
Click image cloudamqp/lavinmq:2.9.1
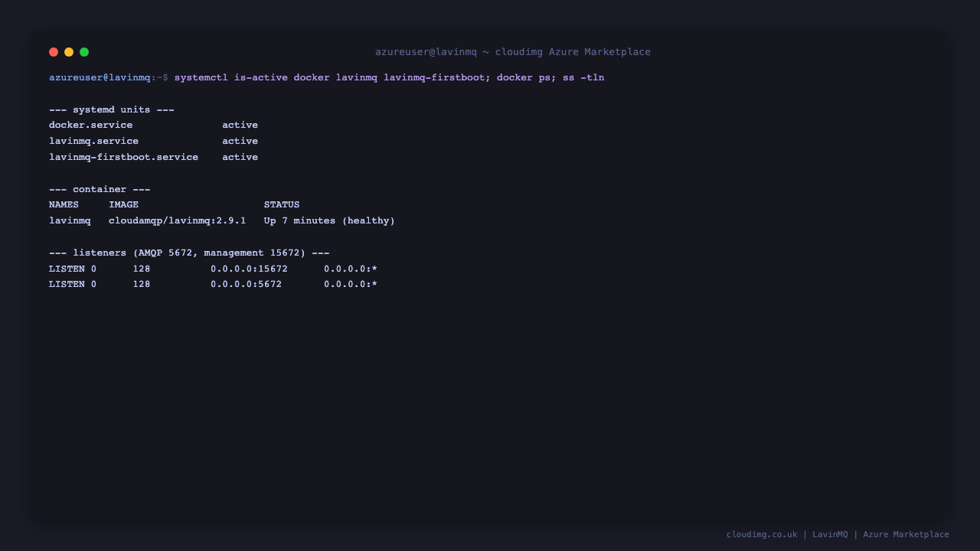tap(178, 220)
